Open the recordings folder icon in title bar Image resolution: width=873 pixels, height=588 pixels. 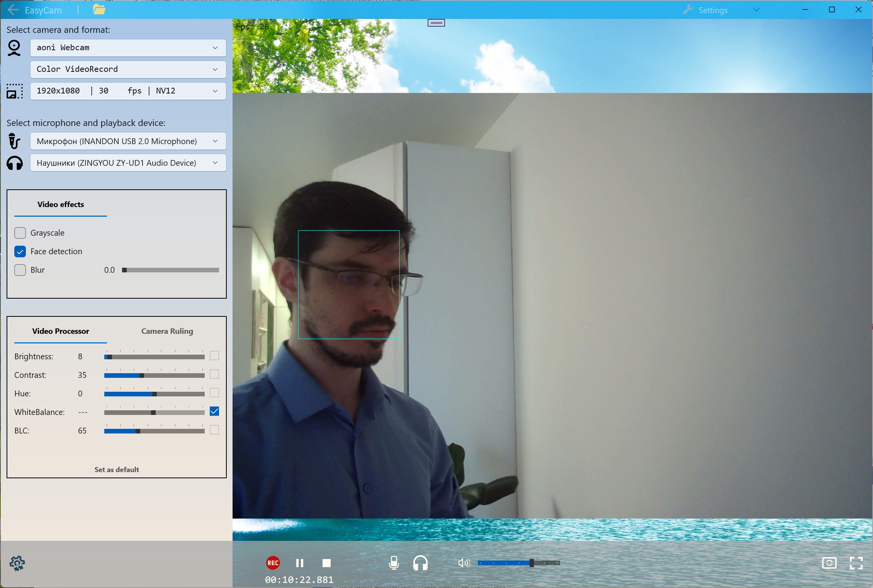point(99,10)
